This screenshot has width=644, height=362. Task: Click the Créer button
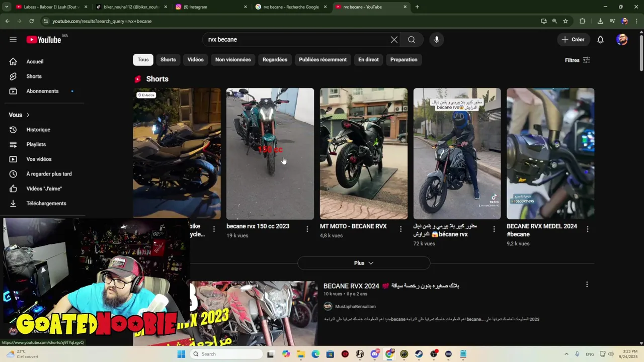click(x=573, y=40)
